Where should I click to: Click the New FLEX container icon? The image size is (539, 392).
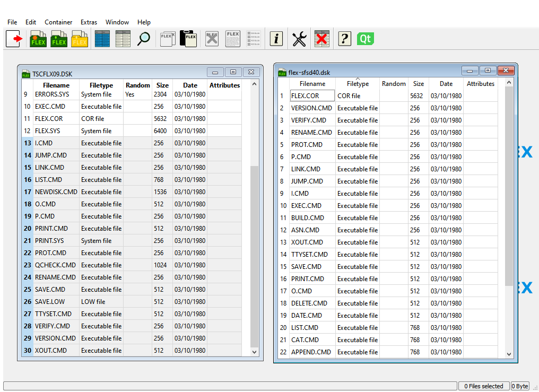(x=38, y=39)
